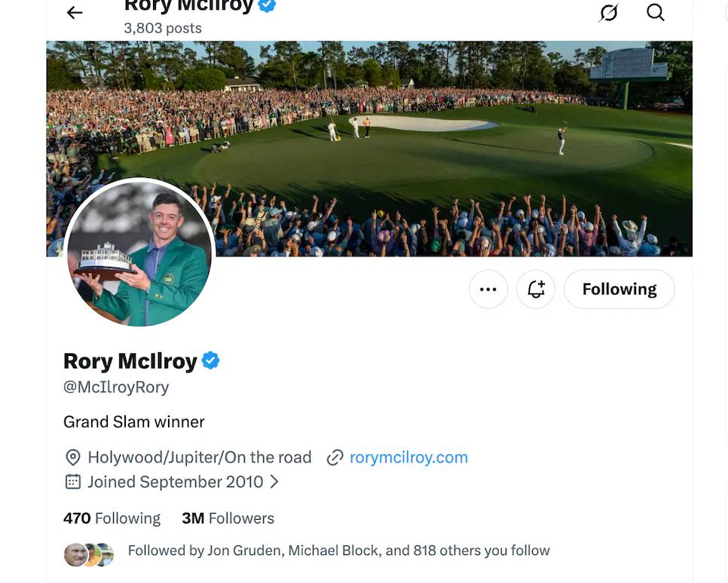Open Grok profile summary icon
The image size is (728, 583).
608,13
